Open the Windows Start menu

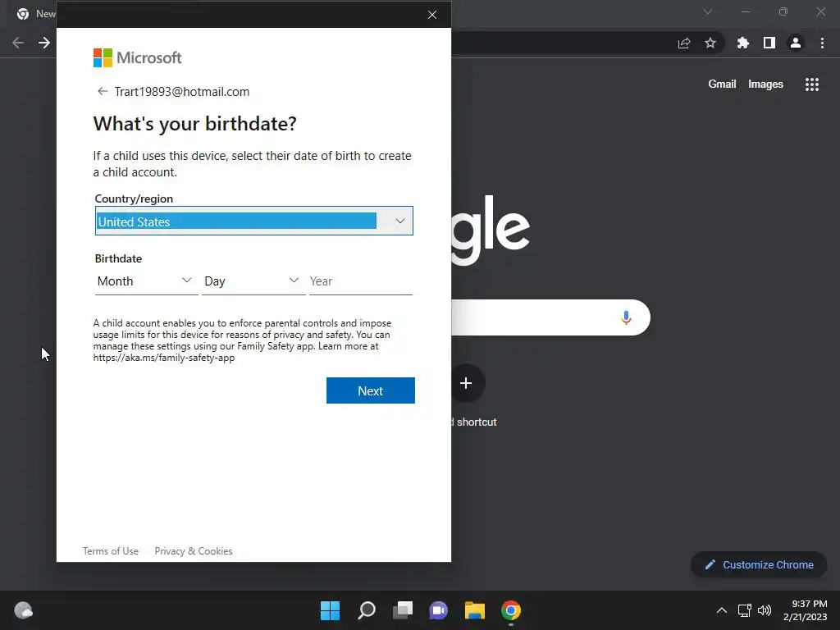tap(330, 610)
